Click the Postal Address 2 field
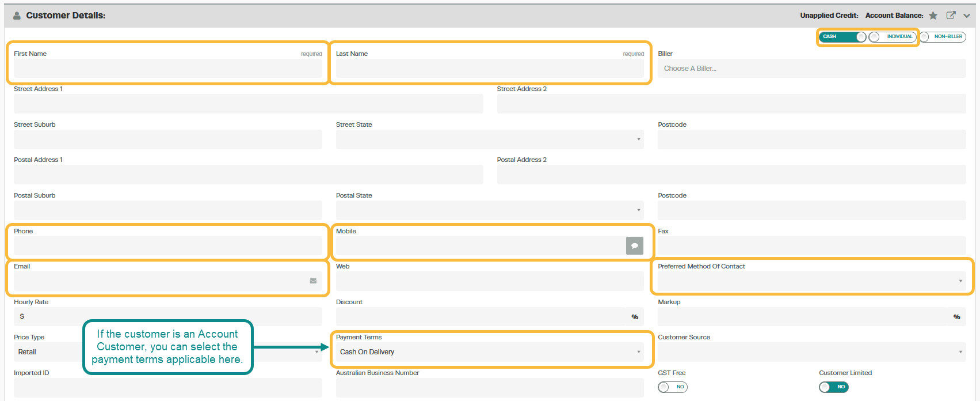Image resolution: width=980 pixels, height=401 pixels. tap(731, 175)
